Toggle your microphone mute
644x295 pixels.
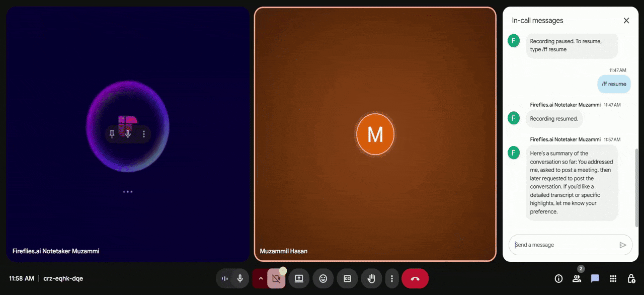[x=240, y=278]
